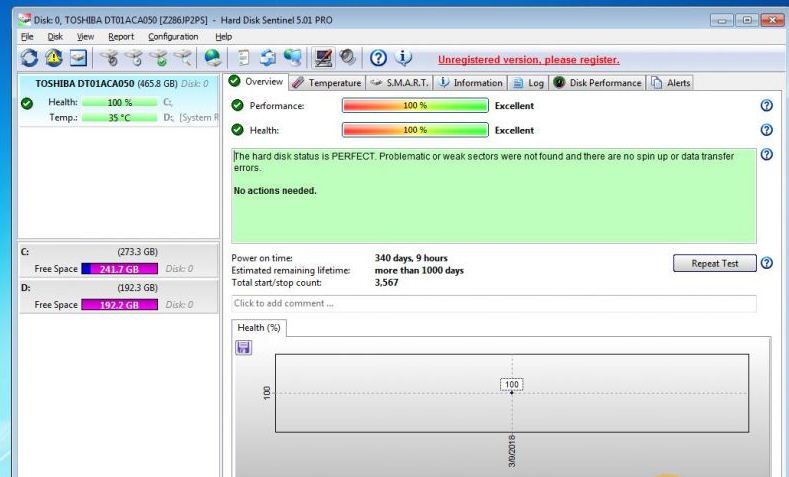Viewport: 789px width, 477px height.
Task: Click the disk icon with clock
Action: coord(134,58)
